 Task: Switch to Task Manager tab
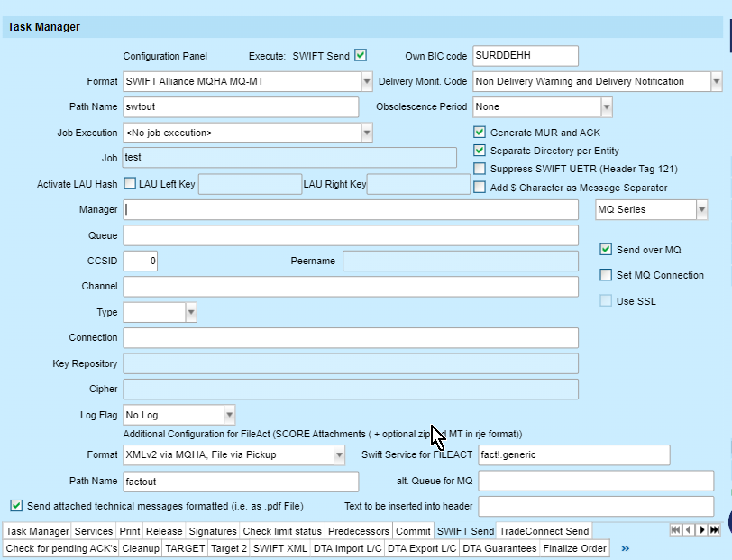(x=37, y=531)
